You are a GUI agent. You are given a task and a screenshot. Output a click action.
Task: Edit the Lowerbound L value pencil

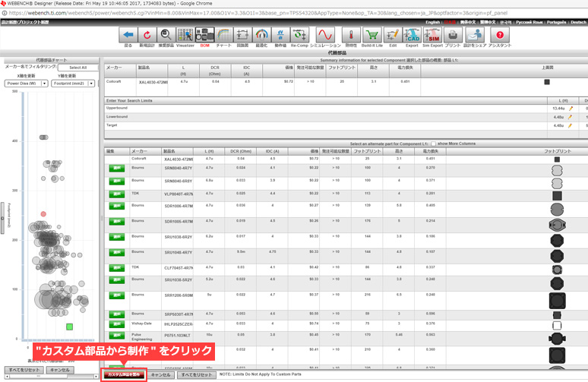tap(570, 117)
